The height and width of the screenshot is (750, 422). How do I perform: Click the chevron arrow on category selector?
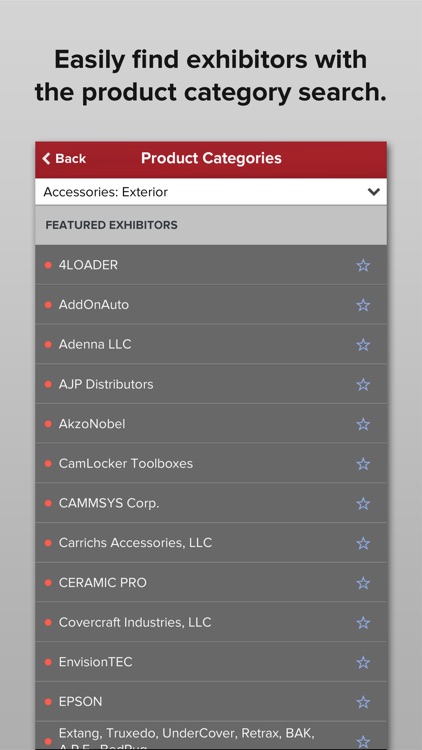pyautogui.click(x=373, y=192)
